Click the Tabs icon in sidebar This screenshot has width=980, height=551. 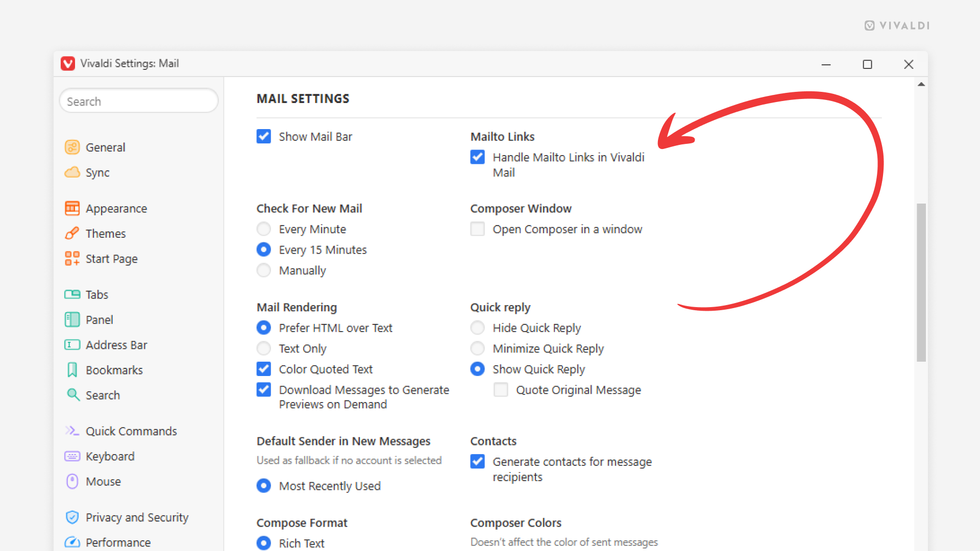(72, 294)
